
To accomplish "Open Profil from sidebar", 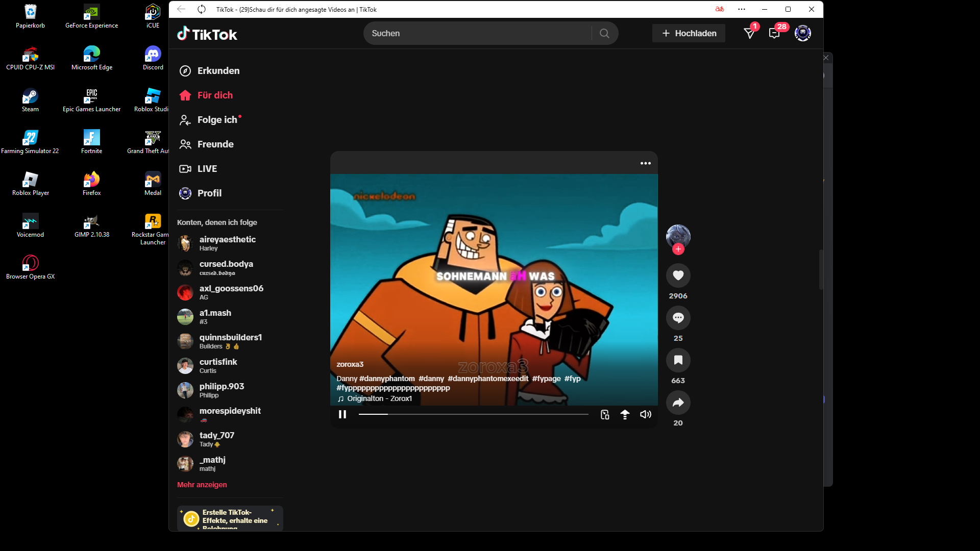I will pos(201,193).
